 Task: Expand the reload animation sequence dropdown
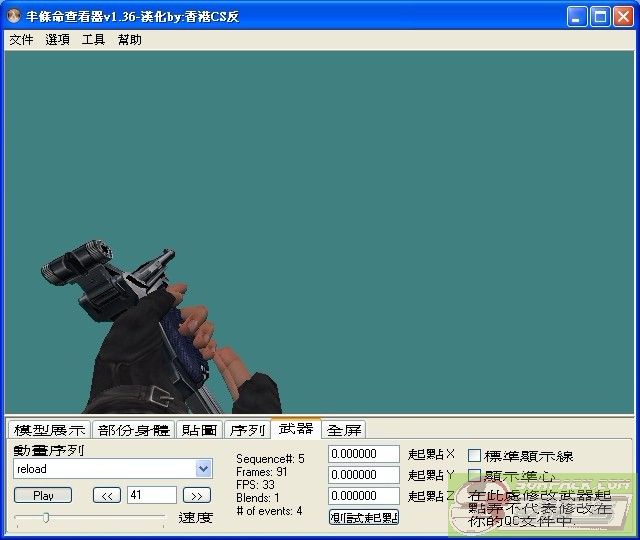pos(204,468)
